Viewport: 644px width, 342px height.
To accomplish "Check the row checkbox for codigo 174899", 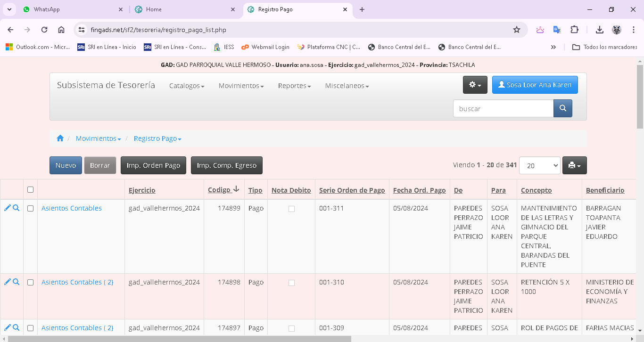I will 31,208.
